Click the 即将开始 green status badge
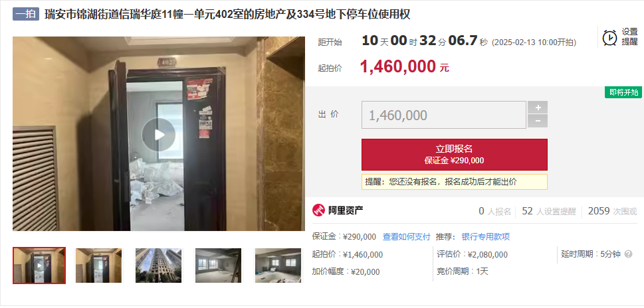The width and height of the screenshot is (644, 308). coord(623,92)
